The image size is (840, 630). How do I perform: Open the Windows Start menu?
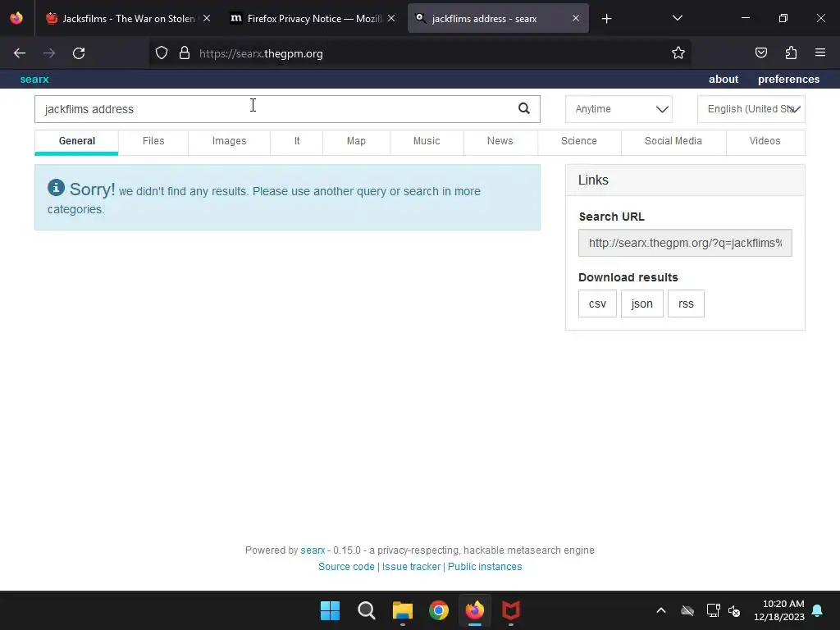330,610
